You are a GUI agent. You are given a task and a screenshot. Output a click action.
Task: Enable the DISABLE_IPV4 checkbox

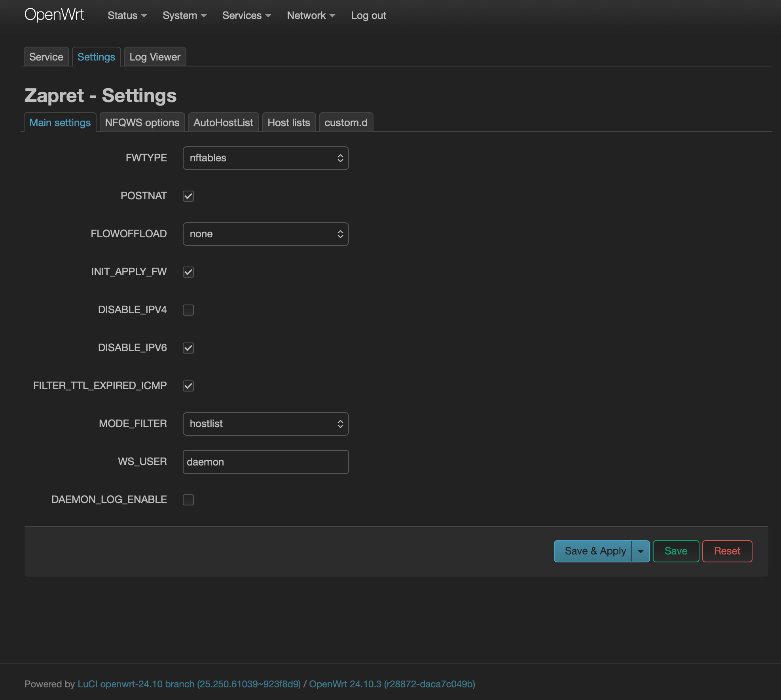tap(188, 310)
